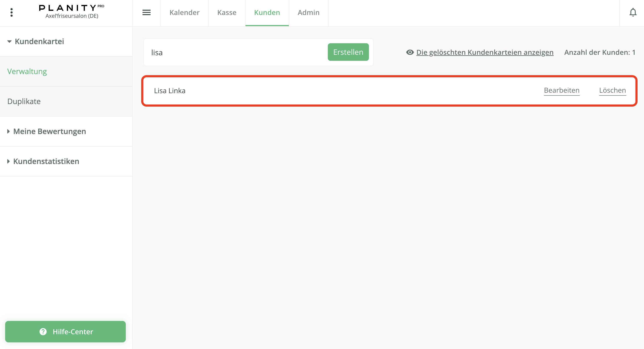Show deleted Kundenkarteien link

point(485,52)
